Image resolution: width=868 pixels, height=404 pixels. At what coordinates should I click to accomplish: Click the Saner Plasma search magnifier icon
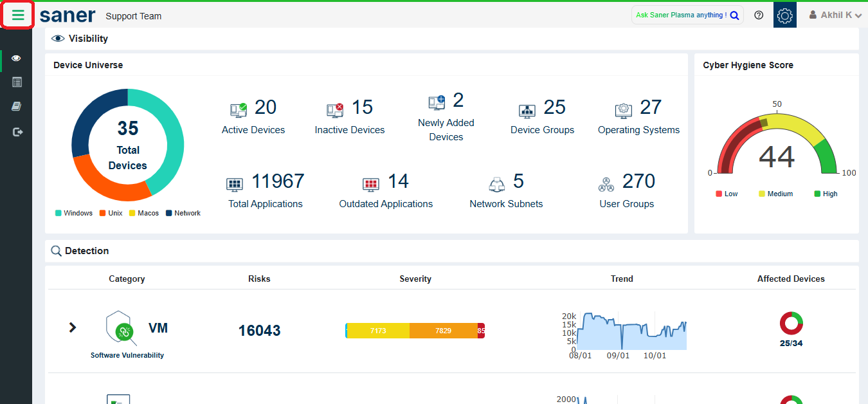(x=734, y=15)
